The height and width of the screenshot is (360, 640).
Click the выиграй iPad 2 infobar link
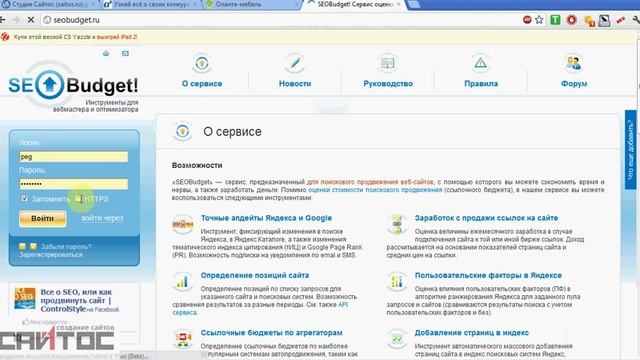coord(117,37)
